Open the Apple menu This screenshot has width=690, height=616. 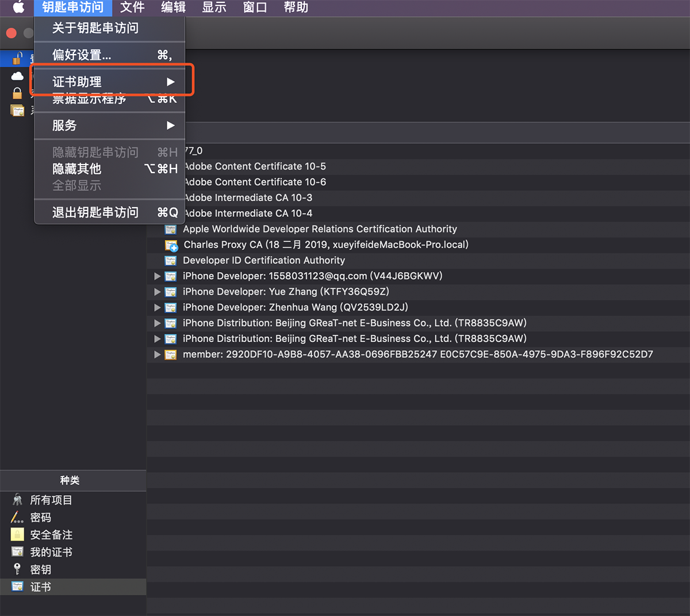(18, 7)
